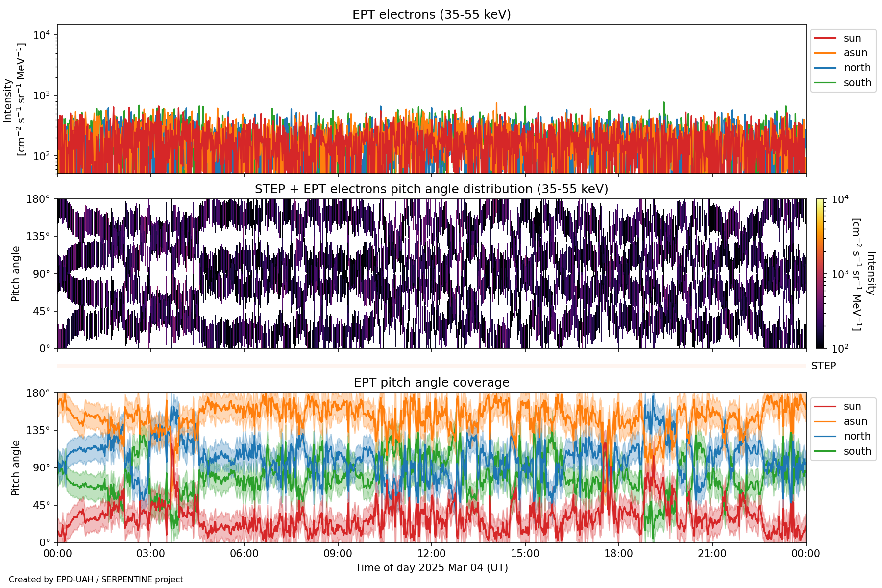Click the "Time of day" x-axis label
882x588 pixels.
click(x=431, y=568)
